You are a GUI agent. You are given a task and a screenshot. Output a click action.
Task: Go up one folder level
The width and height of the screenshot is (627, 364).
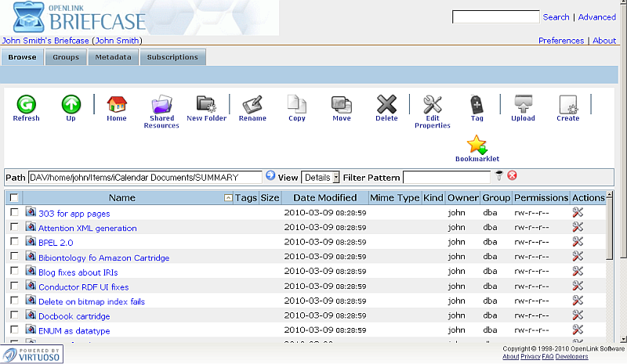pyautogui.click(x=71, y=104)
